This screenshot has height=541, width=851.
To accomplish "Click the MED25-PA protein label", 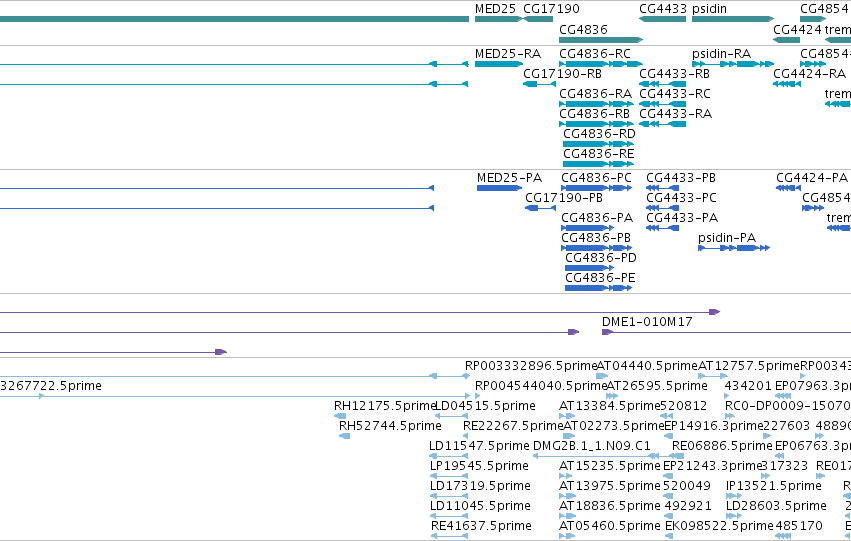I will point(509,178).
